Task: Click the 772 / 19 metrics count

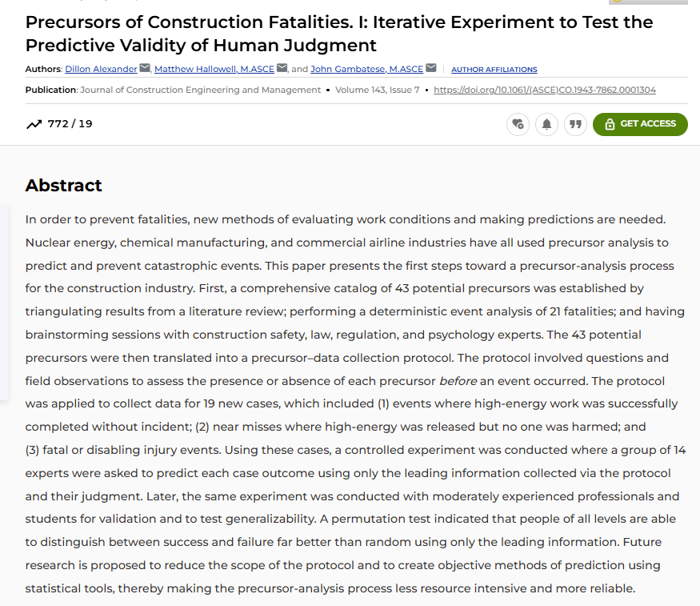Action: click(x=70, y=124)
